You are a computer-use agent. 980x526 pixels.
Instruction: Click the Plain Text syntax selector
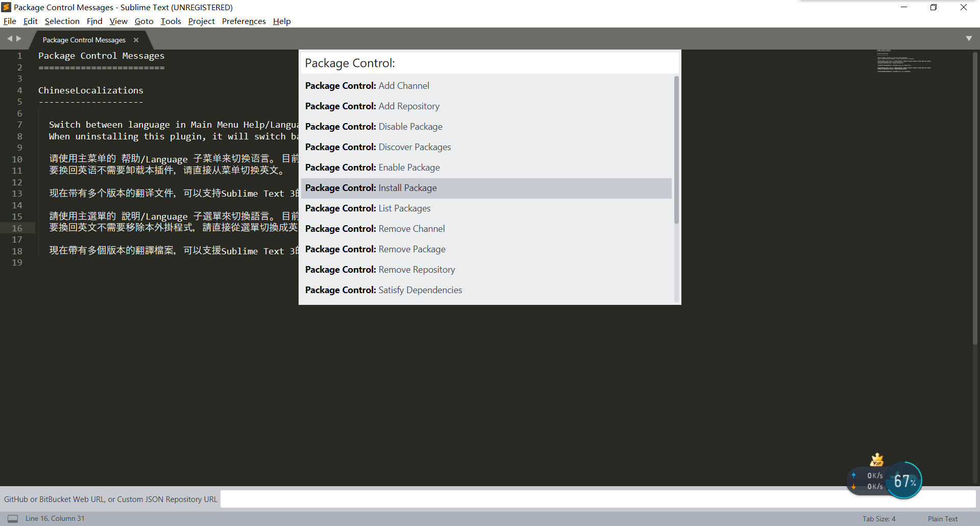click(943, 519)
